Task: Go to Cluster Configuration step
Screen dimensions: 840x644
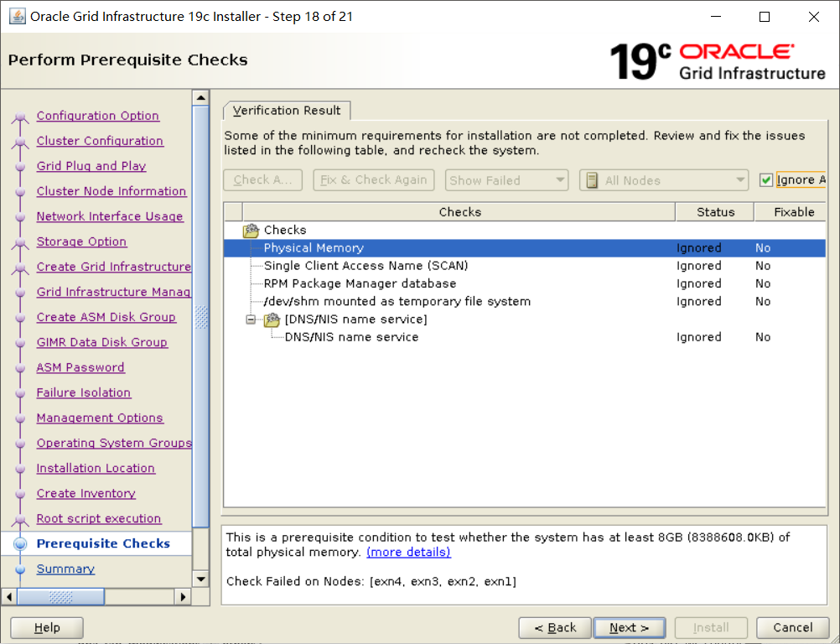Action: (x=100, y=141)
